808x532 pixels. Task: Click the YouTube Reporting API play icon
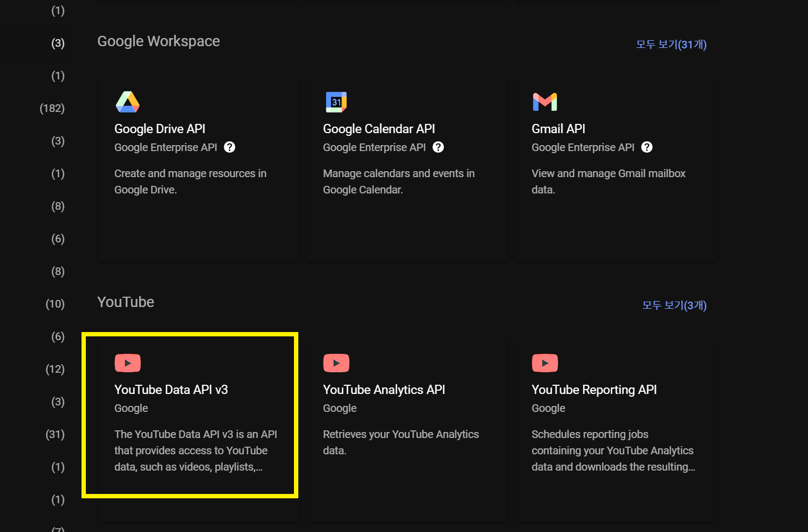[545, 363]
